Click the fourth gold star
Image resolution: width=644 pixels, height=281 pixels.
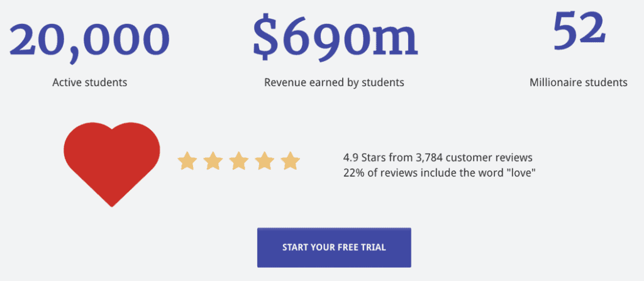click(265, 161)
